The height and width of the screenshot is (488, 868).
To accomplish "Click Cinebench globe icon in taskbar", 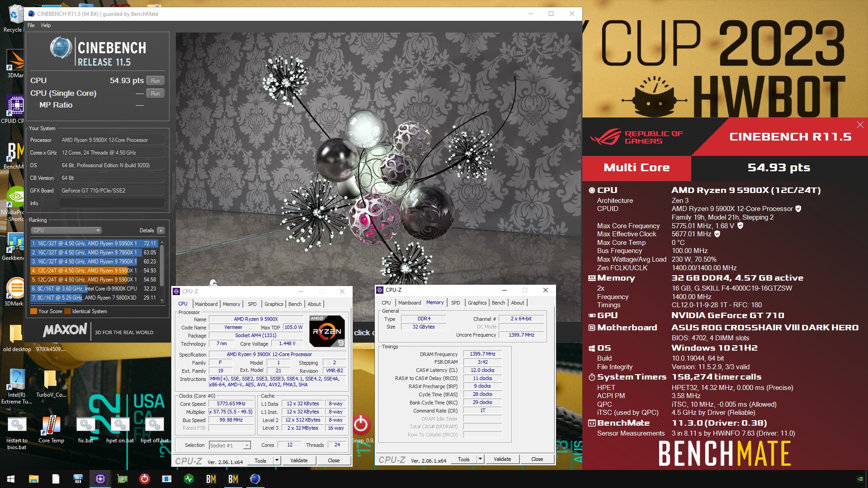I will [255, 479].
